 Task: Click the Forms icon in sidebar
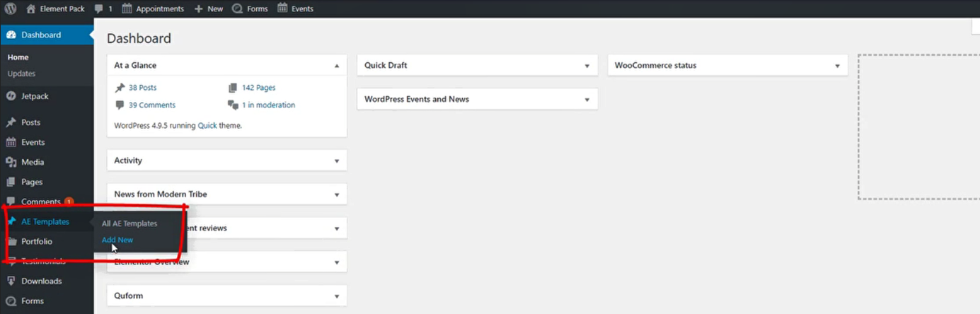(11, 301)
